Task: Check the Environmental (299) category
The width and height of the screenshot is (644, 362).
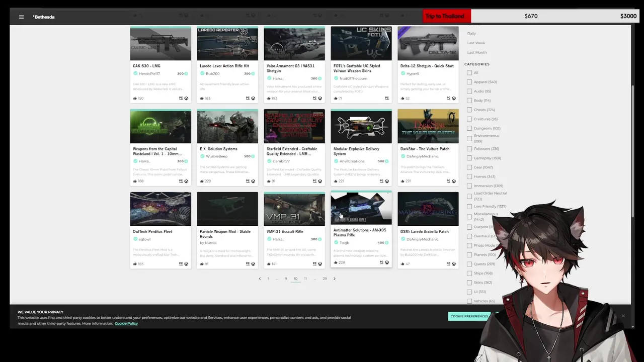Action: coord(469,138)
